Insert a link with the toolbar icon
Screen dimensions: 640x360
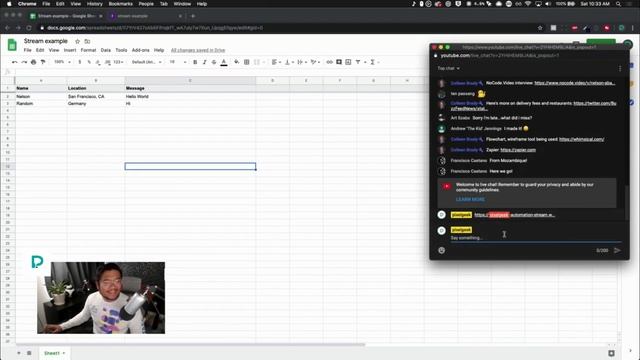[329, 62]
